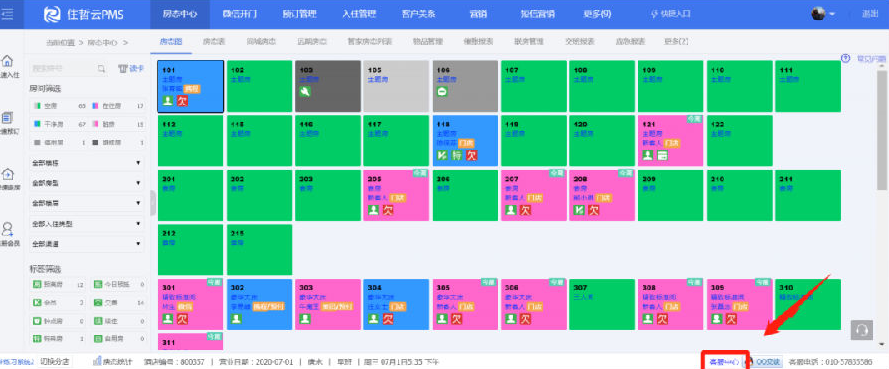Viewport: 889px width, 369px height.
Task: Click the guest icon in room 302
Action: point(236,319)
